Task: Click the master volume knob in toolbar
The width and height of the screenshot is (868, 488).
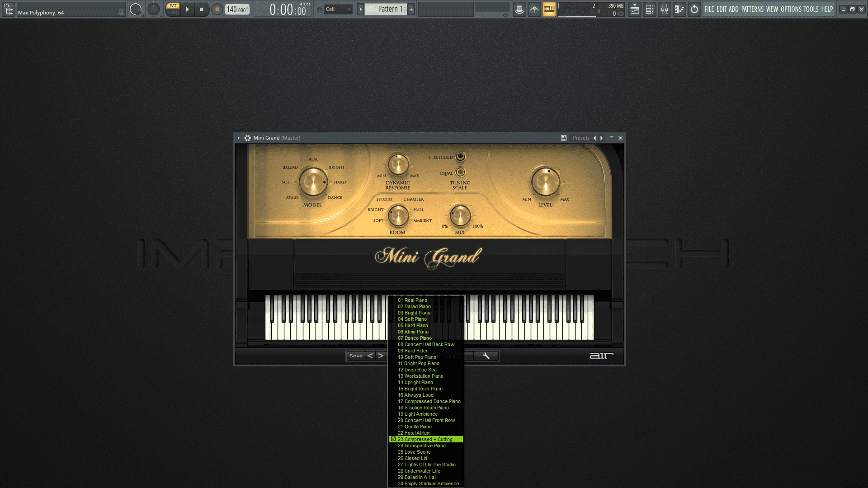Action: click(135, 9)
